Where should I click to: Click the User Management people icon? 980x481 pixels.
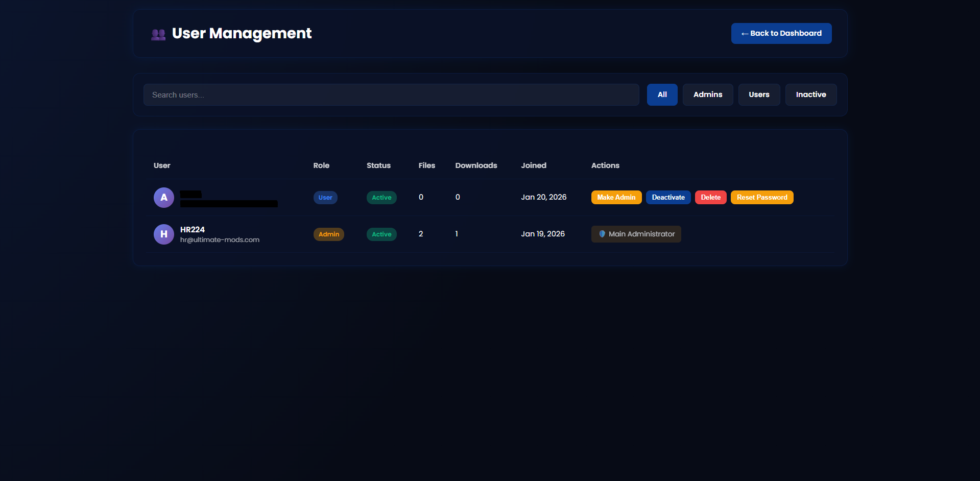click(158, 34)
